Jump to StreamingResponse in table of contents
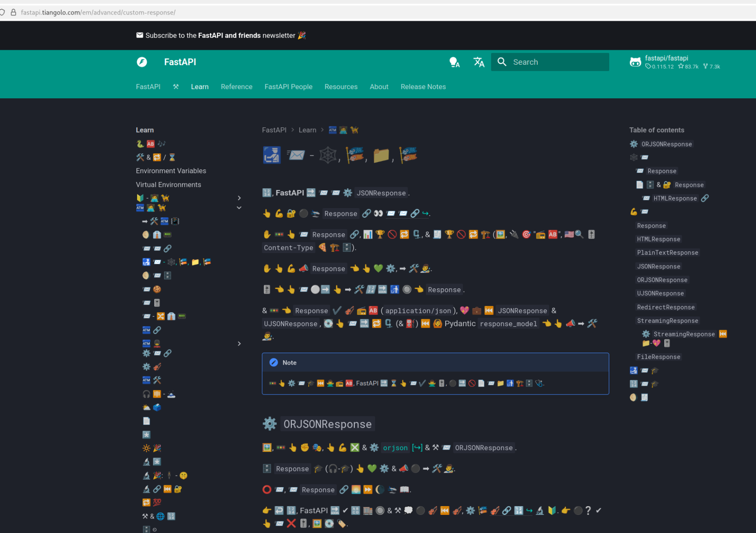Viewport: 756px width, 533px height. (667, 321)
